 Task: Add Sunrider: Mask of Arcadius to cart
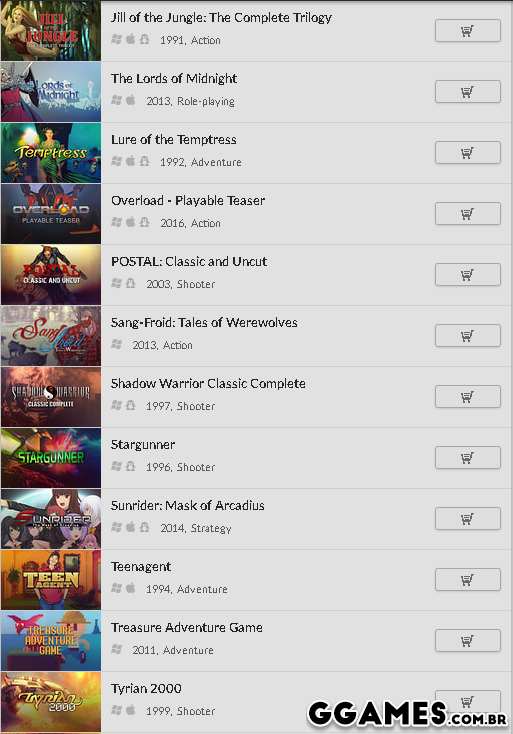[x=468, y=519]
